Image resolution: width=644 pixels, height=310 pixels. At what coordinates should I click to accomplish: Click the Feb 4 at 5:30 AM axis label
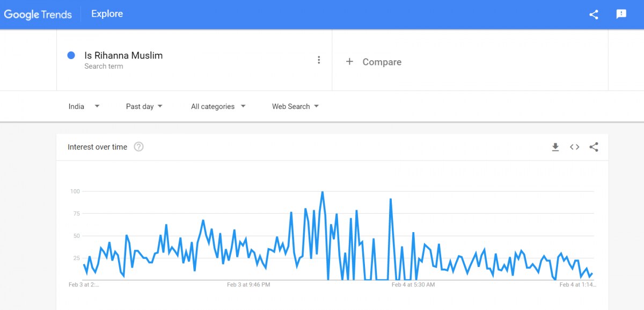point(413,285)
